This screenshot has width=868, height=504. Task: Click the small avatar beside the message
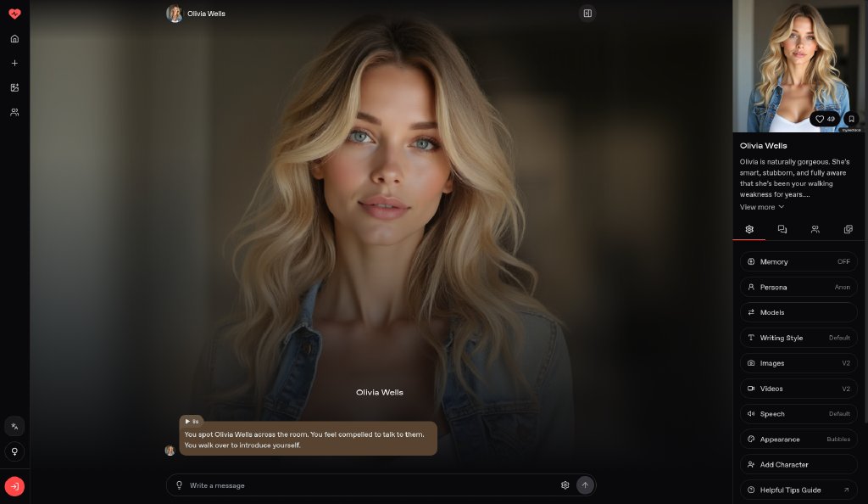pos(170,451)
